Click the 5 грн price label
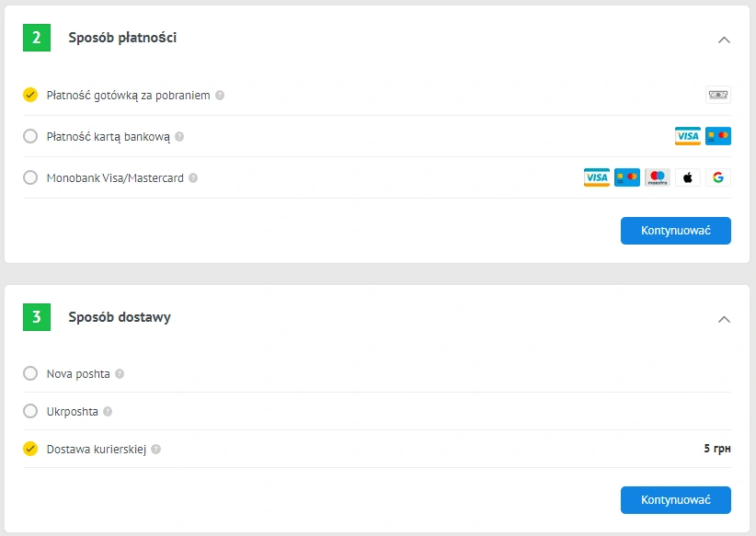The height and width of the screenshot is (536, 756). tap(718, 450)
